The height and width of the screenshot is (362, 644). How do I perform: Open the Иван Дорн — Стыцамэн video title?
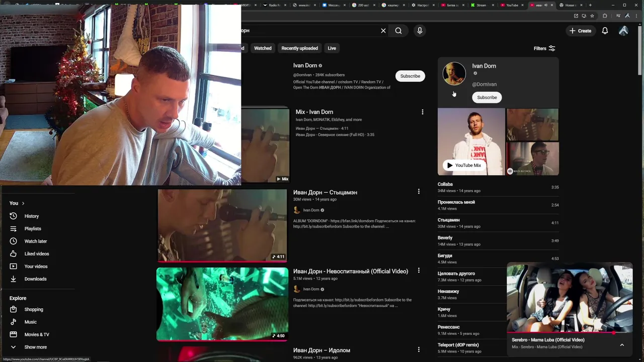click(x=325, y=193)
